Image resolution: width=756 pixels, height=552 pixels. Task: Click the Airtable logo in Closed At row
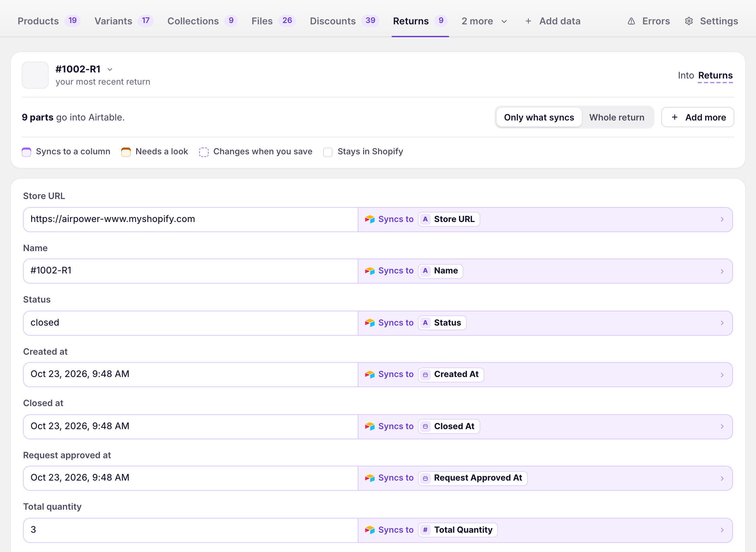370,426
